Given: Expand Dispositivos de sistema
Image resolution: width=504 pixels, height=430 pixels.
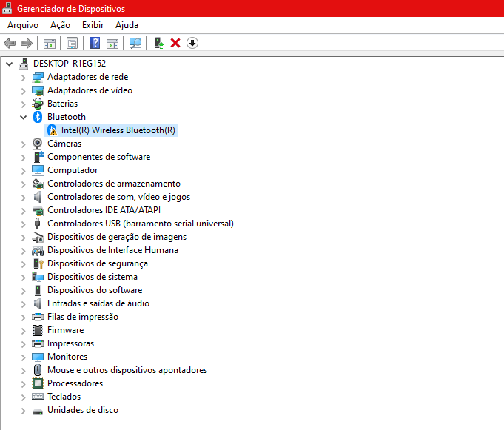Looking at the screenshot, I should [23, 278].
